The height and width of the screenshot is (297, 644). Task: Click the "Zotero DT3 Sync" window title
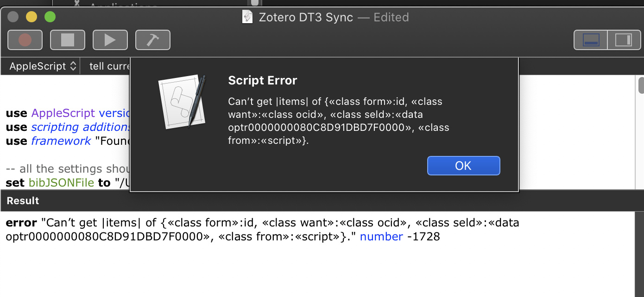[306, 18]
